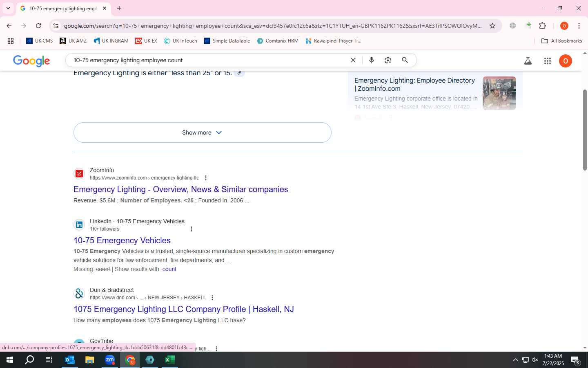The image size is (588, 368).
Task: Open Task View on the taskbar
Action: [49, 360]
